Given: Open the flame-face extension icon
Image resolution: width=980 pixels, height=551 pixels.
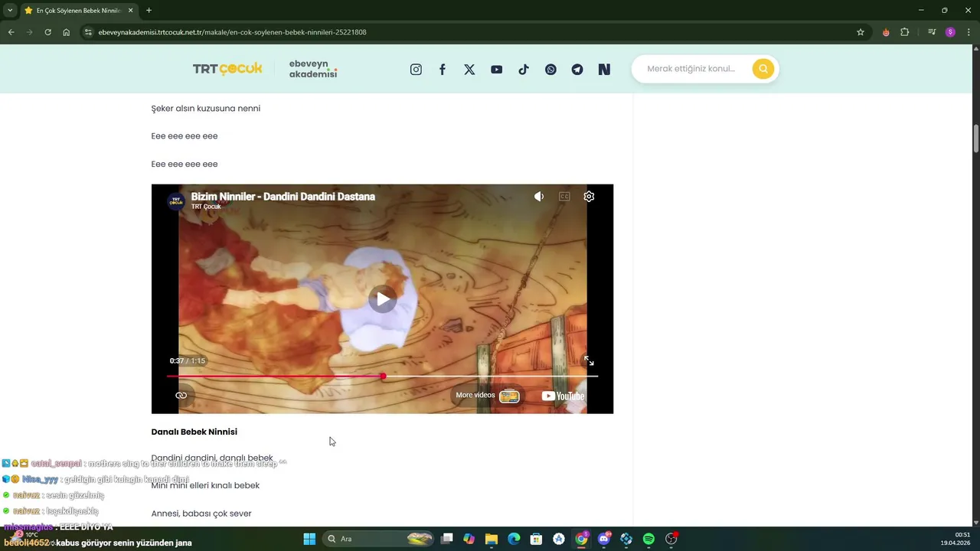Looking at the screenshot, I should [x=886, y=32].
